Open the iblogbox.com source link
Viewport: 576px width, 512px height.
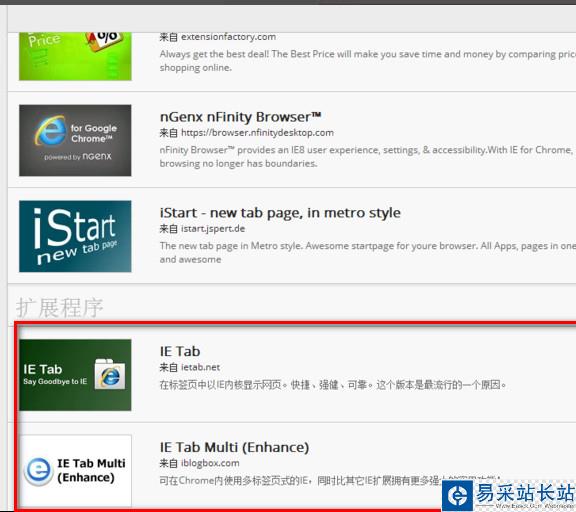(210, 463)
